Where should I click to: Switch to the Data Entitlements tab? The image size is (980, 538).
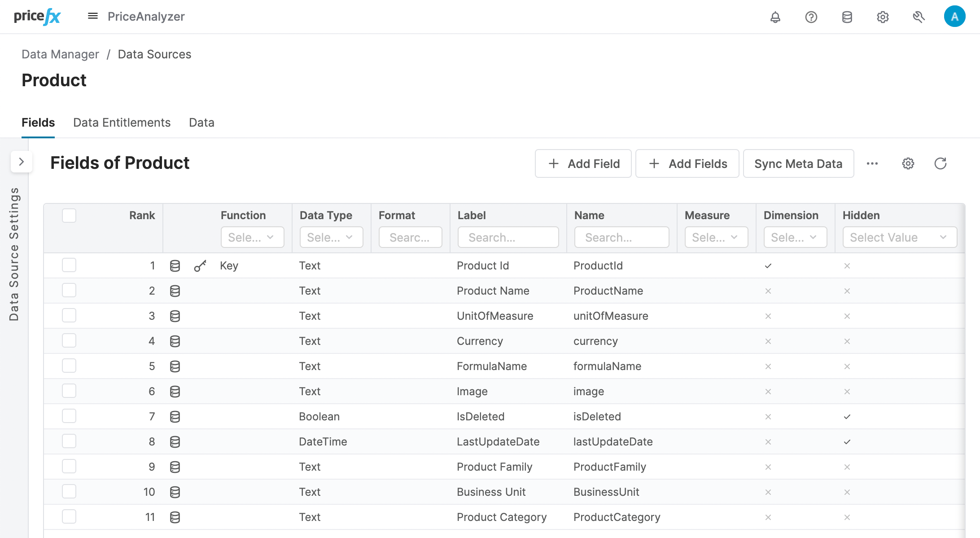pos(122,123)
